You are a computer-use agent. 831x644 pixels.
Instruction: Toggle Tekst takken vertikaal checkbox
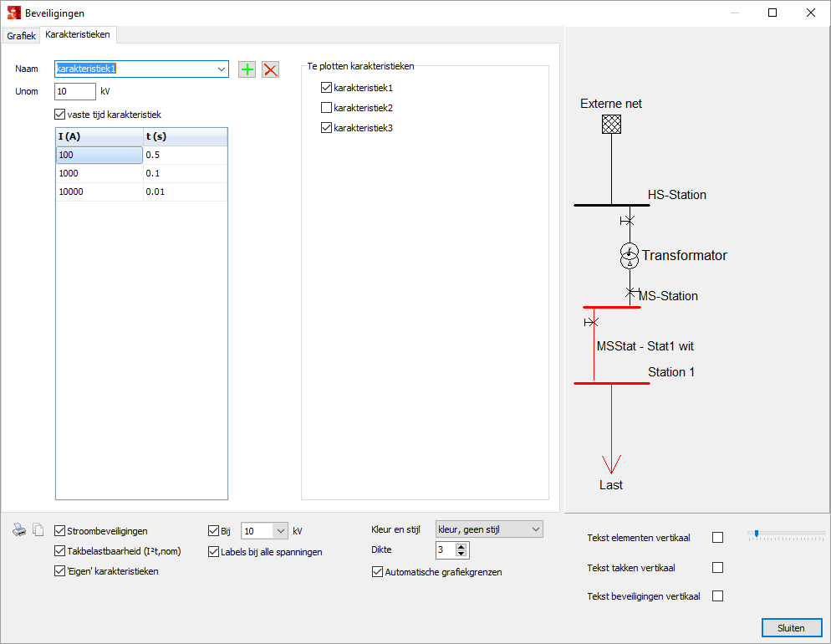(x=717, y=568)
